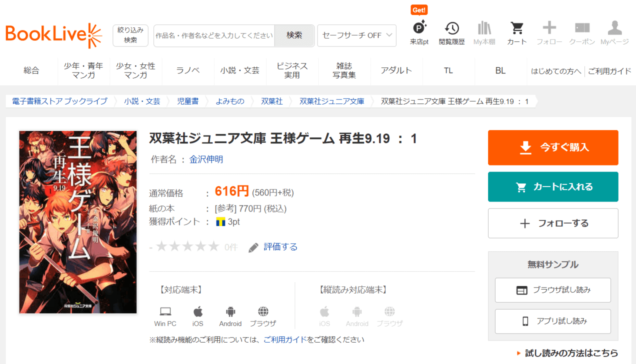636x364 pixels.
Task: Click the 王様ゲーム book cover image
Action: click(78, 222)
